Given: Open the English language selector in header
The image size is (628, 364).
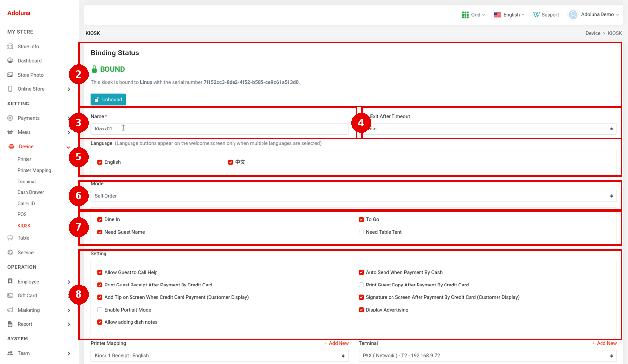Looking at the screenshot, I should [x=509, y=15].
